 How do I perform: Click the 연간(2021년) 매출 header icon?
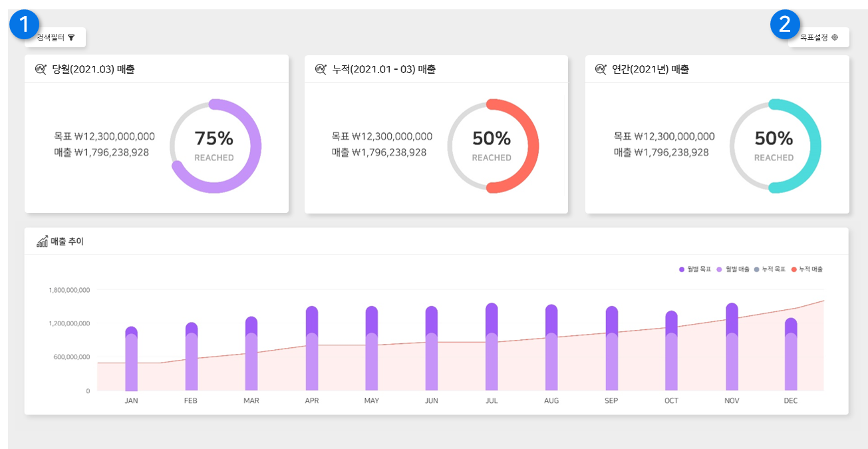pos(601,69)
